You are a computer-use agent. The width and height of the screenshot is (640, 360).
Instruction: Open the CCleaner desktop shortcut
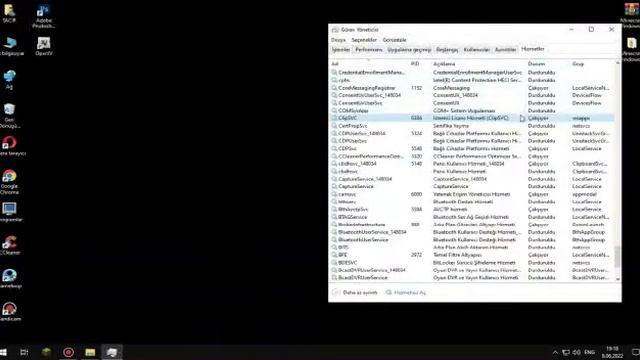point(10,245)
